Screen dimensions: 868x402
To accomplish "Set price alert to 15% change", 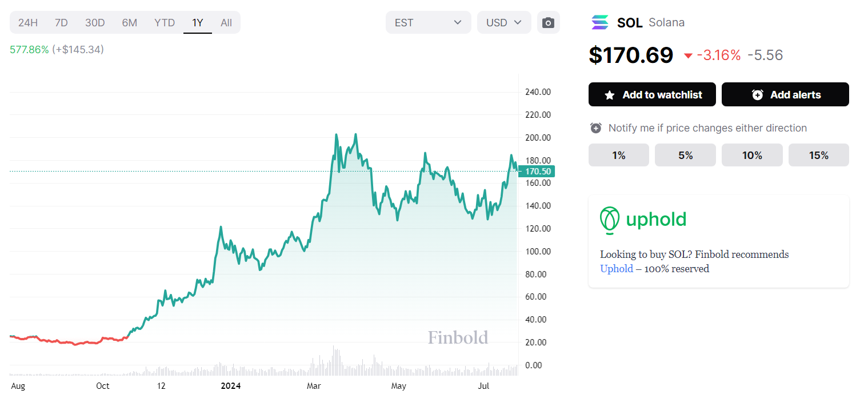I will click(x=819, y=155).
